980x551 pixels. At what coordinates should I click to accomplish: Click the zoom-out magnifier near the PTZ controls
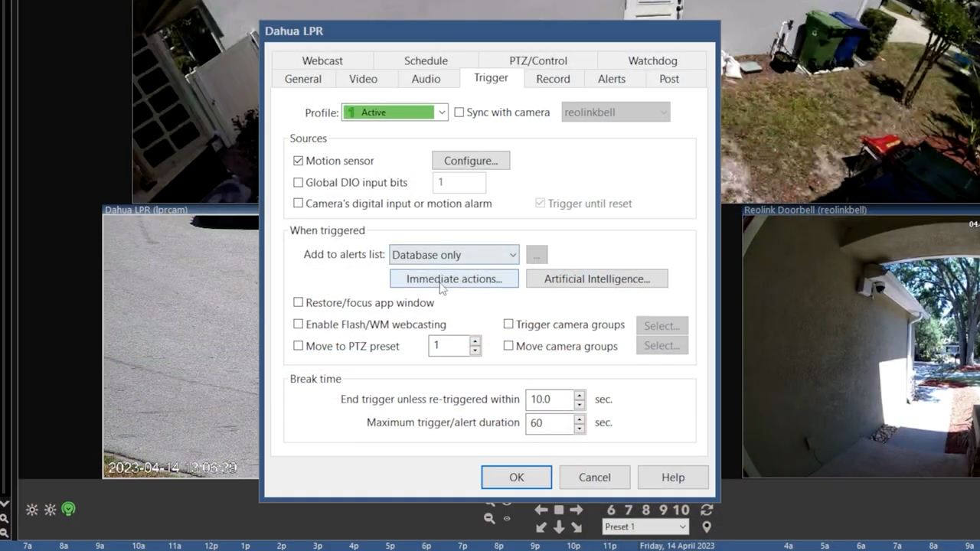[489, 518]
